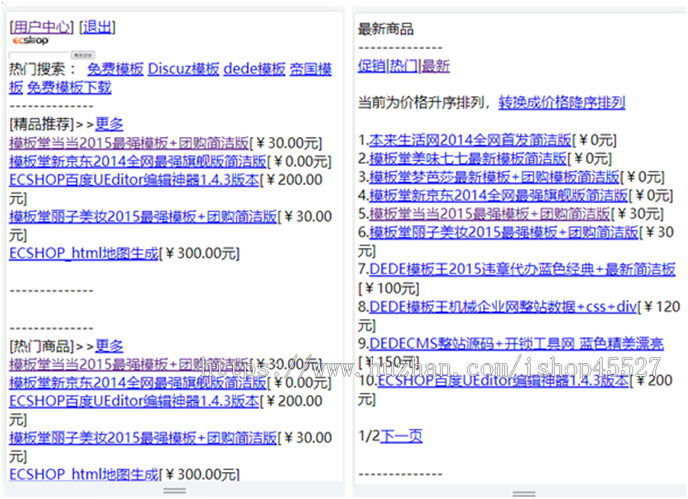Open list item 6 模板堂丽子美妆2015
Viewport: 688px width, 499px height.
coord(504,232)
